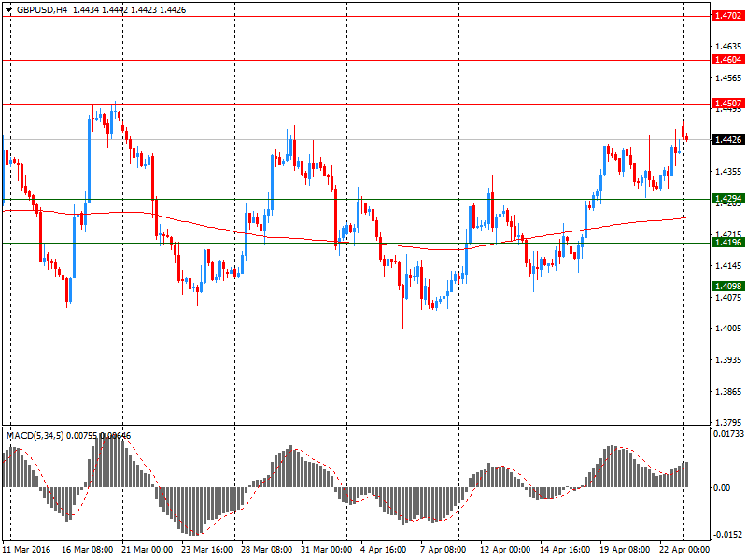This screenshot has height=560, width=747.
Task: Click the 1.3935 price scale value
Action: pyautogui.click(x=728, y=360)
